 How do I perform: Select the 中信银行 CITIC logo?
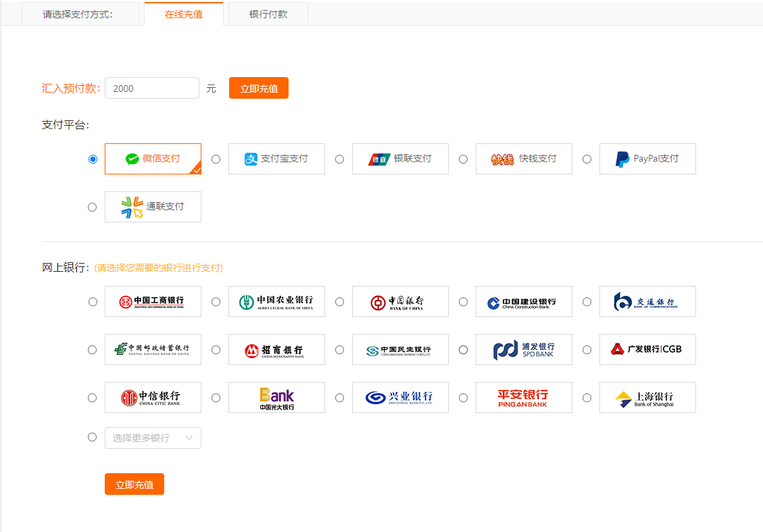[x=153, y=397]
